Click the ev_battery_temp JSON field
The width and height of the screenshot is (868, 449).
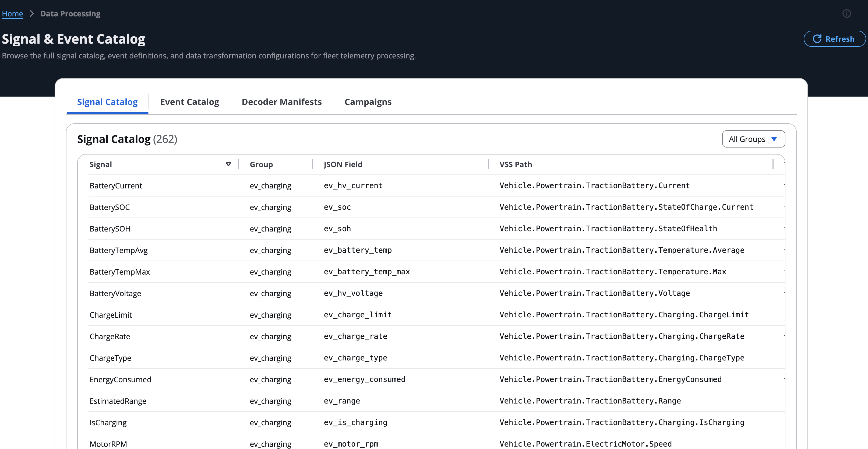pos(358,250)
